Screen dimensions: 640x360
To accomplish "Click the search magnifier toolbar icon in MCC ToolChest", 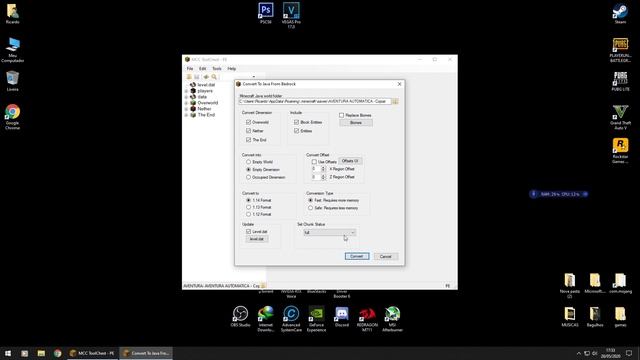I will pyautogui.click(x=214, y=77).
